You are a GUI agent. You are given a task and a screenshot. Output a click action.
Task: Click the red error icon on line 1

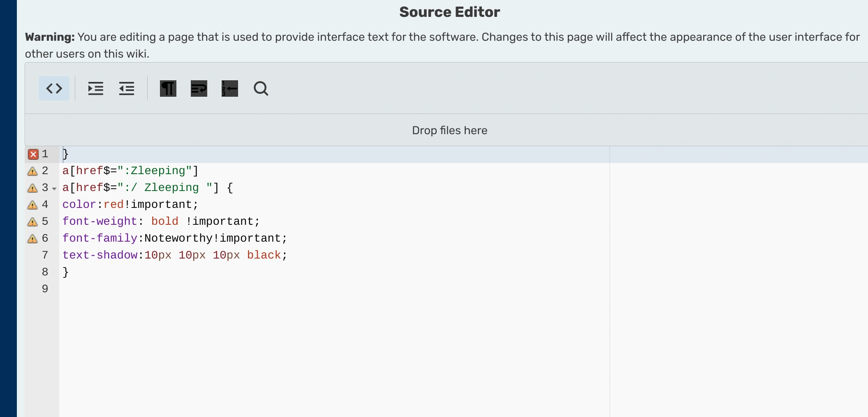point(33,154)
